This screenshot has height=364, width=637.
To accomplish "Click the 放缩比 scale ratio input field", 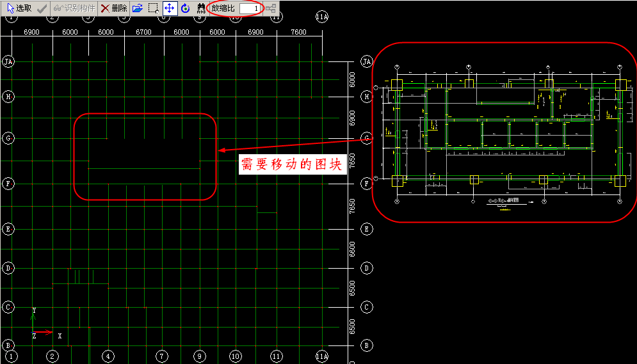I will (250, 8).
